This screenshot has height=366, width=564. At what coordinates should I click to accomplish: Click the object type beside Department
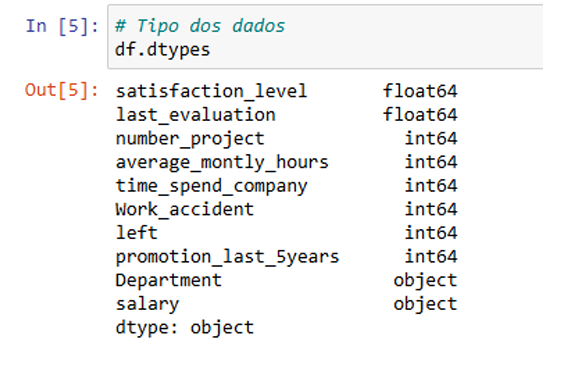[x=425, y=280]
